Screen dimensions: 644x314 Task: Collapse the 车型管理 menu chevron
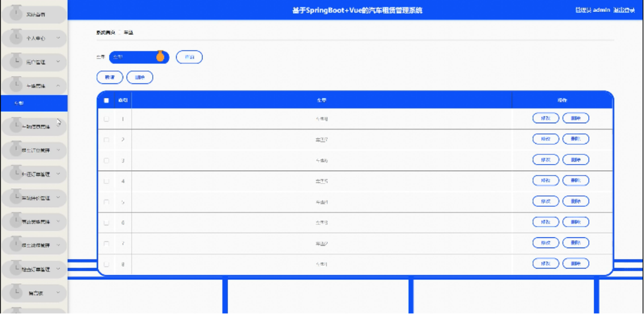[58, 85]
